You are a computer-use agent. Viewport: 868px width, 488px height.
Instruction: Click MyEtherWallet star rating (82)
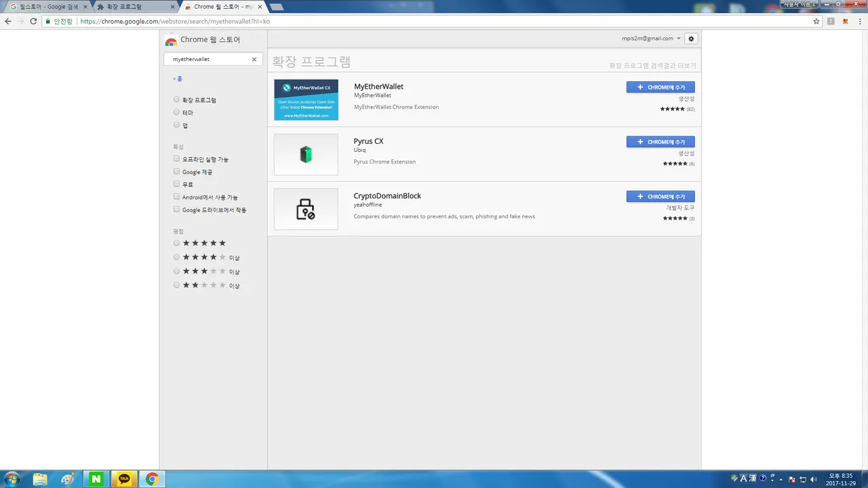click(x=677, y=109)
